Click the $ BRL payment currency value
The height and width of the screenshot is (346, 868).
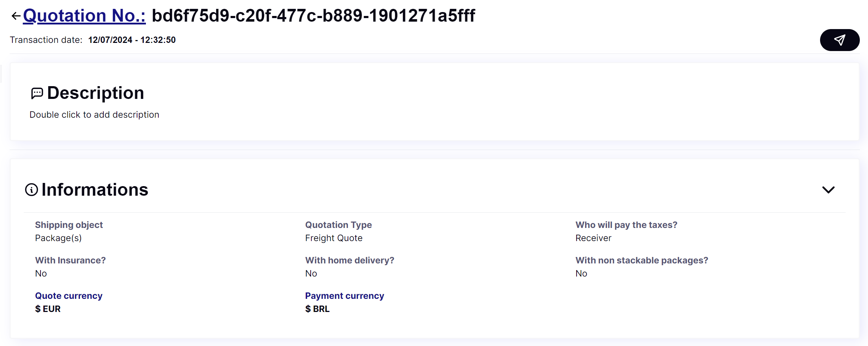[x=317, y=309]
